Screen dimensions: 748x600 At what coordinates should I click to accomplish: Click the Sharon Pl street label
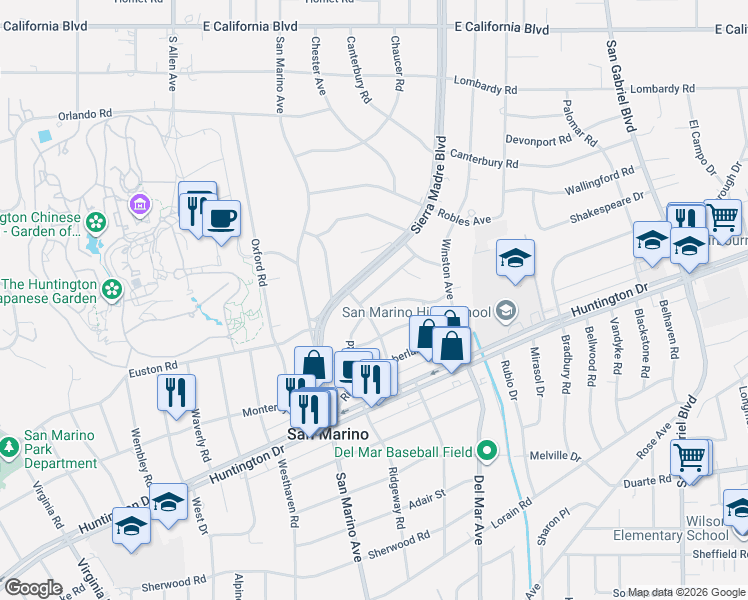(x=553, y=527)
